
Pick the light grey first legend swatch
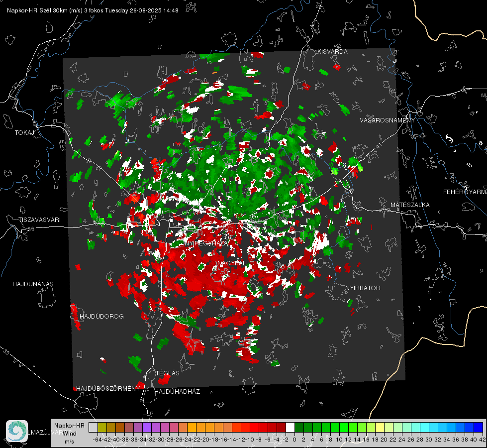pyautogui.click(x=93, y=427)
